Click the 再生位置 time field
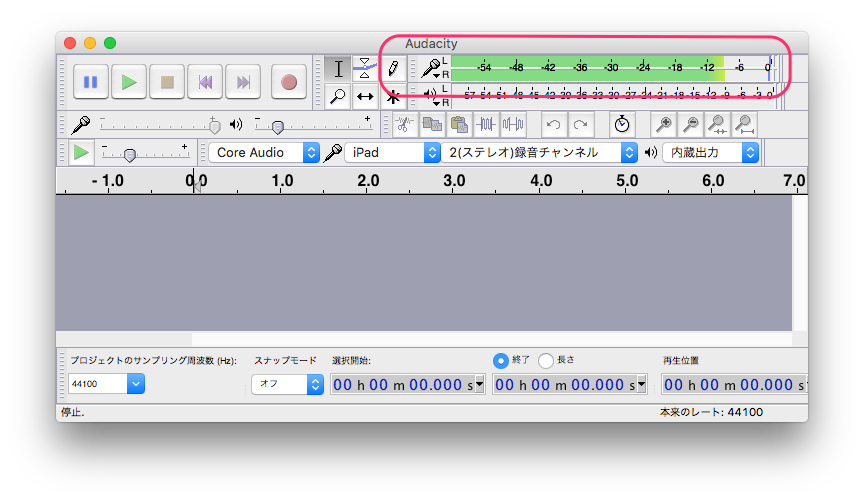 click(x=735, y=385)
